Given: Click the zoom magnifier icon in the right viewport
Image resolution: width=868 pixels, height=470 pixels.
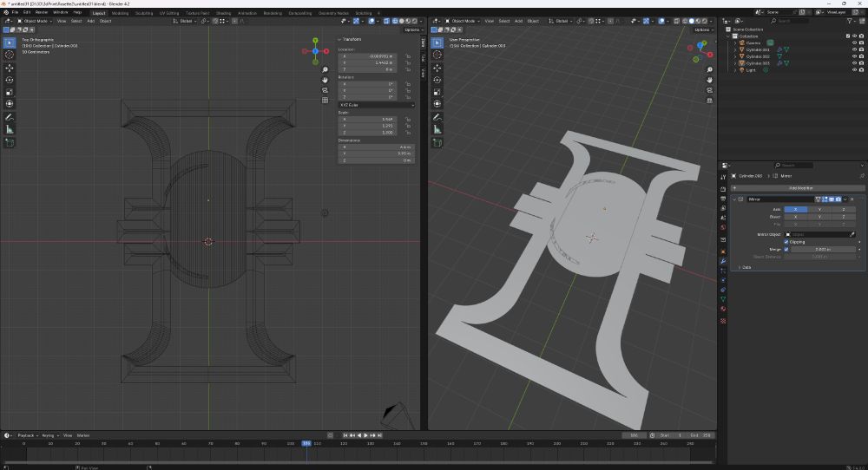Looking at the screenshot, I should coord(710,69).
